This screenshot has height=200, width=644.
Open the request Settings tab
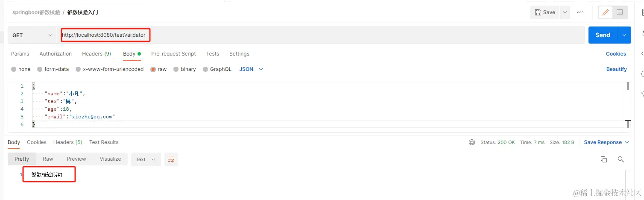tap(239, 54)
